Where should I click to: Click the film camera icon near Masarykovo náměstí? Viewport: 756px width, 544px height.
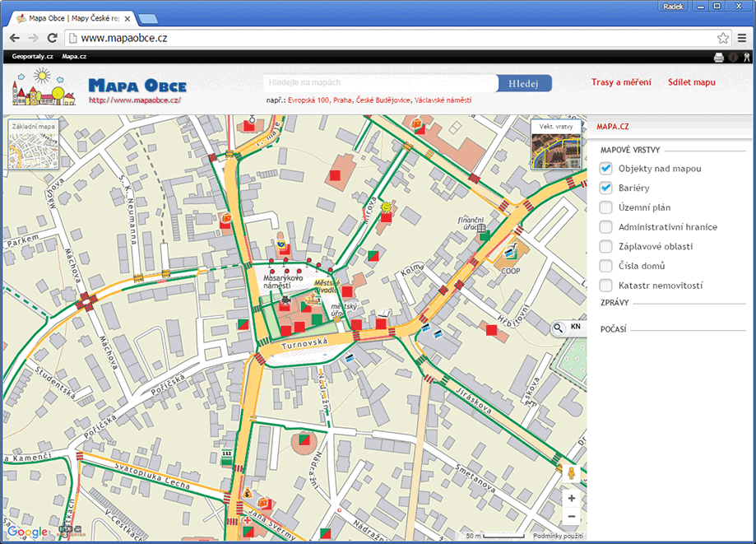pos(286,300)
